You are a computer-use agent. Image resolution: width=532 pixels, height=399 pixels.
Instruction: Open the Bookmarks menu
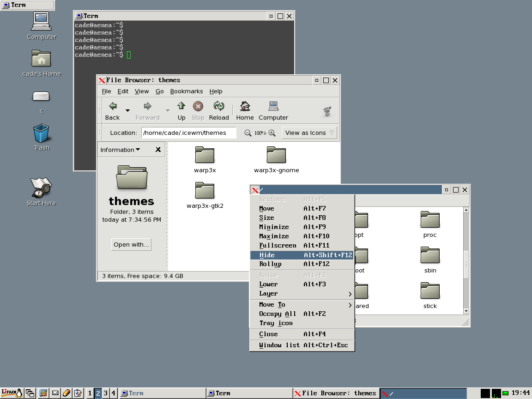coord(186,91)
